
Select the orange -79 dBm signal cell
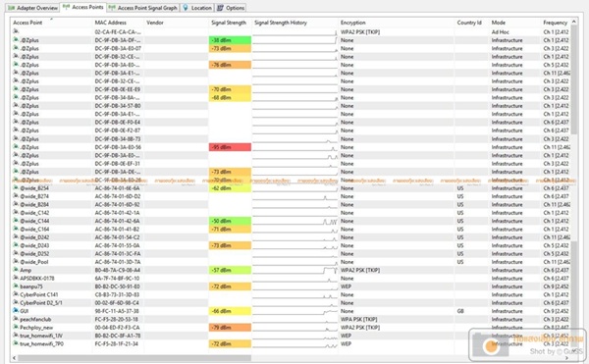coord(230,328)
